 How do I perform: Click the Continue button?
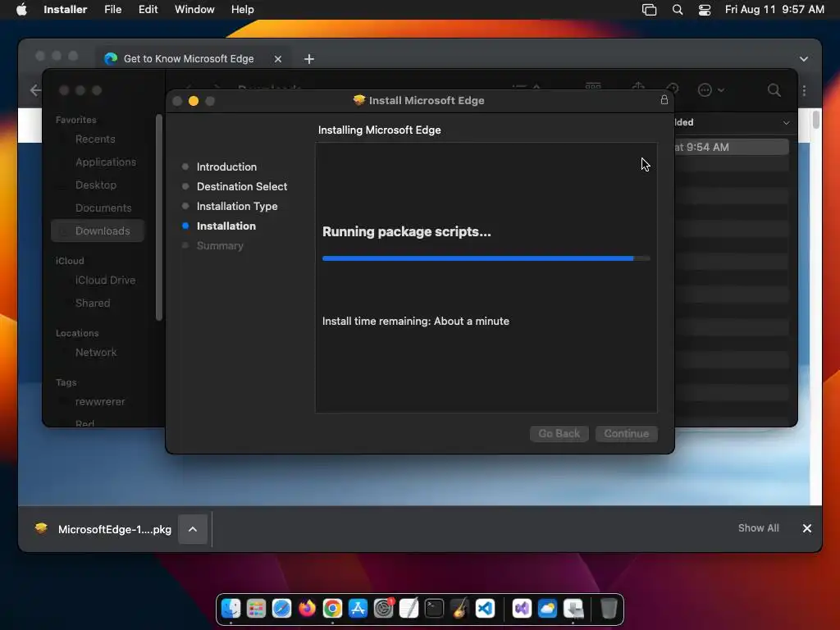point(626,433)
